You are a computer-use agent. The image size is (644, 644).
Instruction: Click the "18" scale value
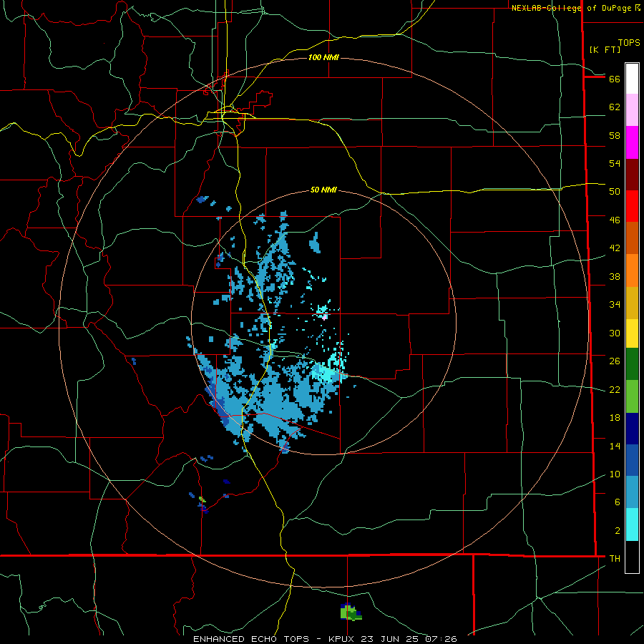pyautogui.click(x=615, y=418)
